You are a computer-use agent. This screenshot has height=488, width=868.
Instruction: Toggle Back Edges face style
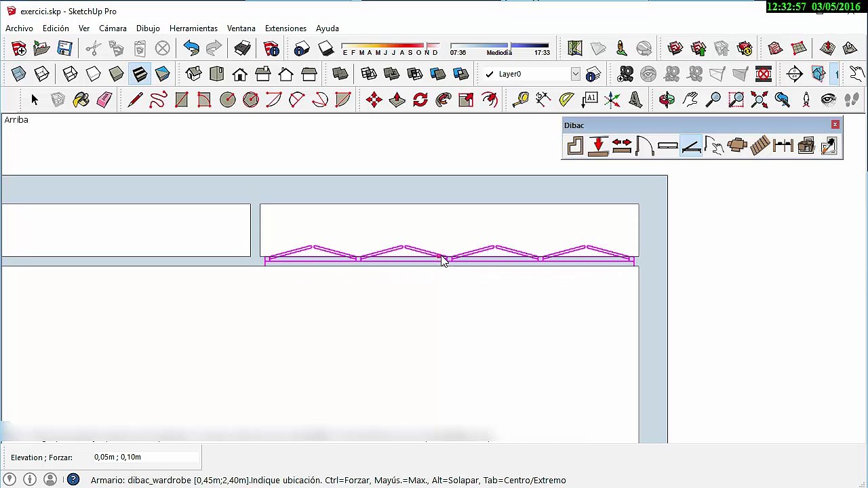coord(41,74)
